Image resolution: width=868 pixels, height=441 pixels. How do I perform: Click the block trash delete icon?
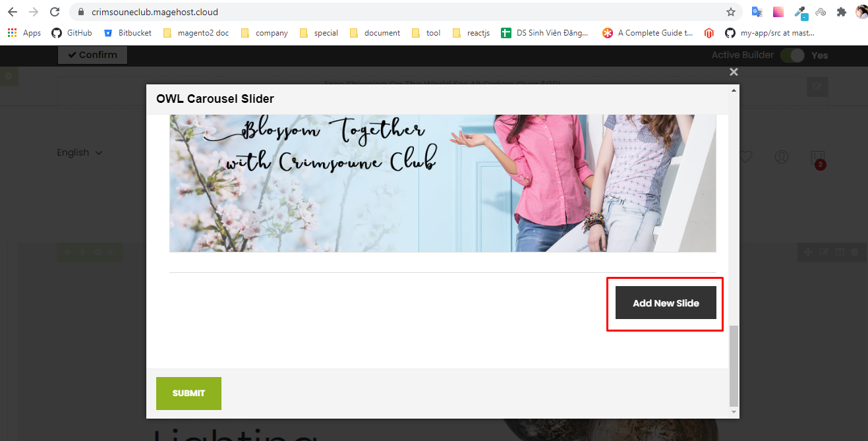coord(855,252)
